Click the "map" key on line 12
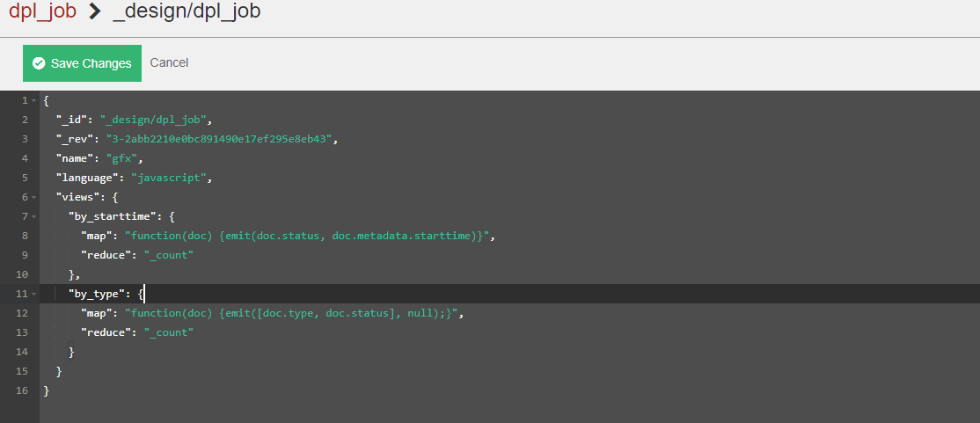Viewport: 980px width, 423px height. [x=97, y=314]
